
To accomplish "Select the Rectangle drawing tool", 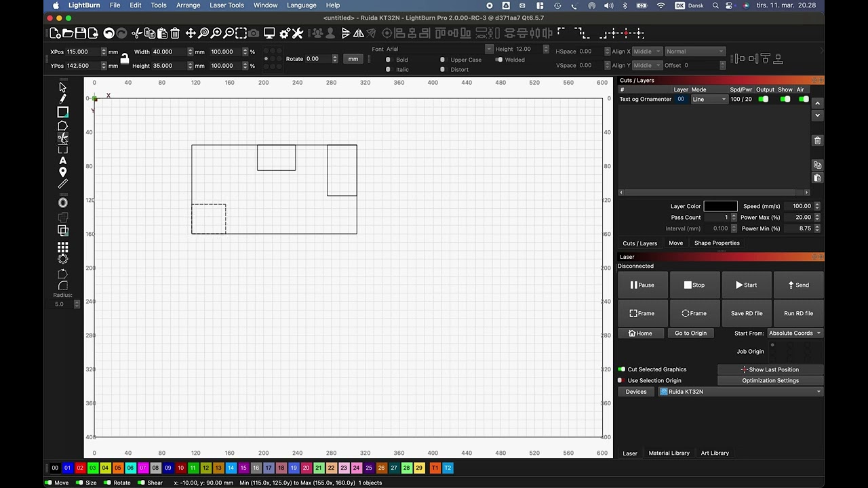I will (x=62, y=112).
